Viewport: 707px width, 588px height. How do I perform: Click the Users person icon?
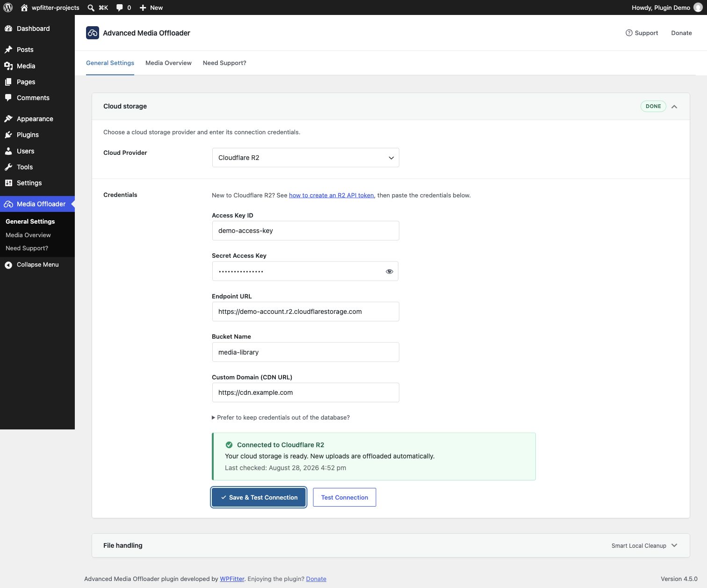click(8, 151)
